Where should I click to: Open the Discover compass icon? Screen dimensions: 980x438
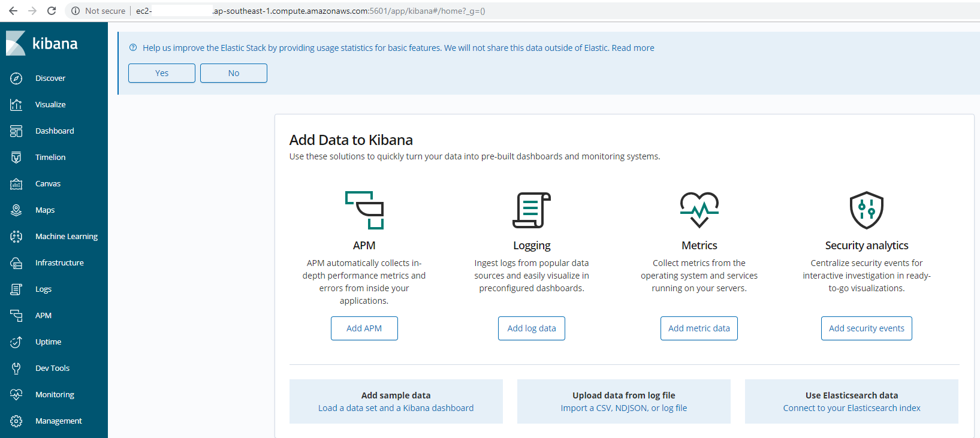coord(16,78)
